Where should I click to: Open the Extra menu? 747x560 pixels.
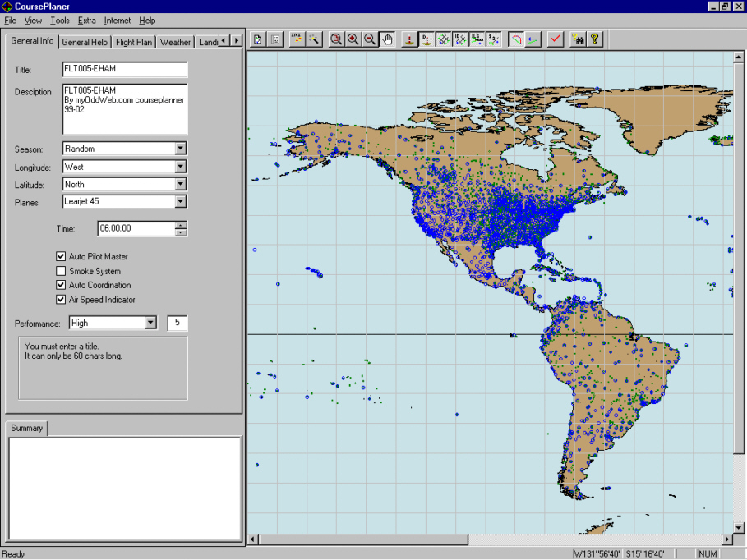87,21
